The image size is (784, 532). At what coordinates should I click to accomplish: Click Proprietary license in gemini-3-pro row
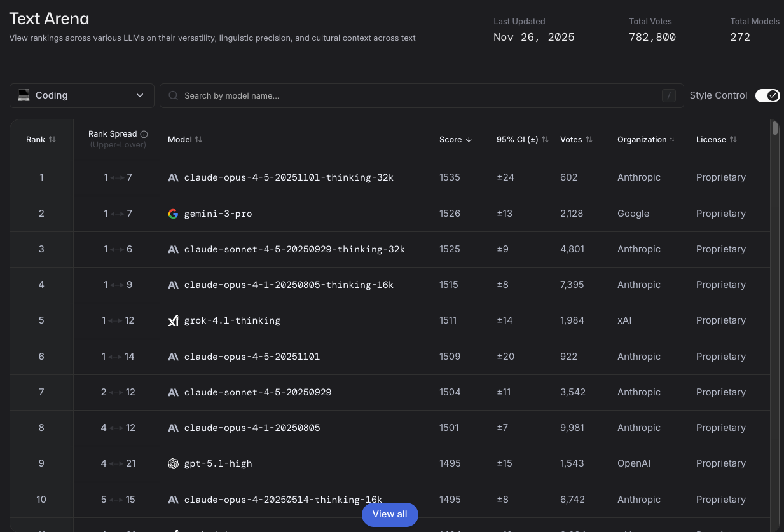[x=721, y=214]
